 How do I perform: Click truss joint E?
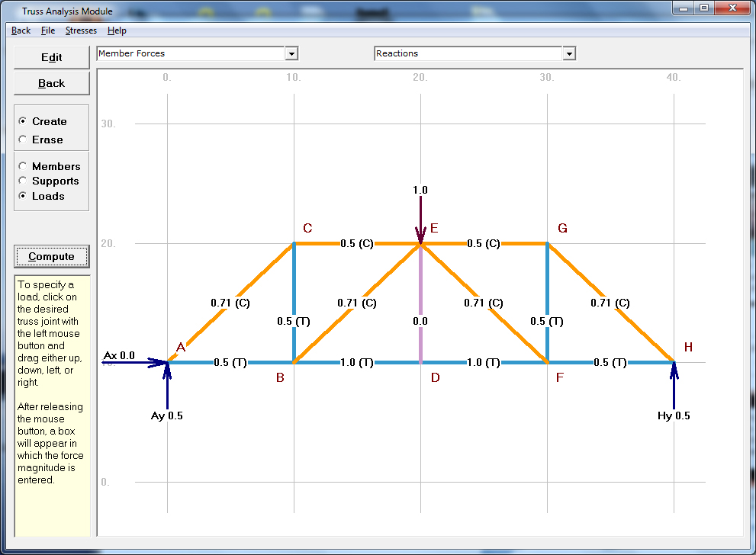coord(420,242)
